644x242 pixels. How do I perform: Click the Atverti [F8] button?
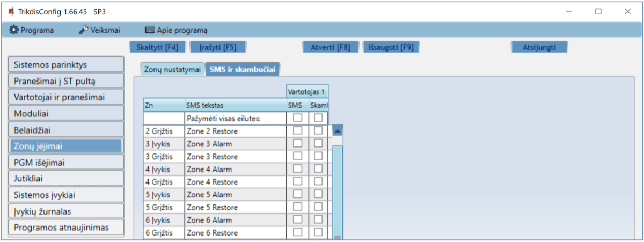tap(331, 47)
